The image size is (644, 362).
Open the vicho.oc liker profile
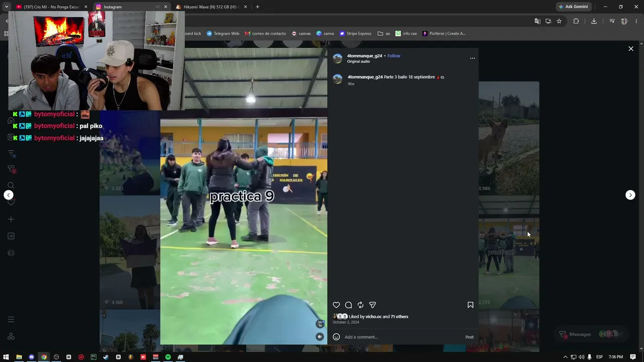click(373, 317)
